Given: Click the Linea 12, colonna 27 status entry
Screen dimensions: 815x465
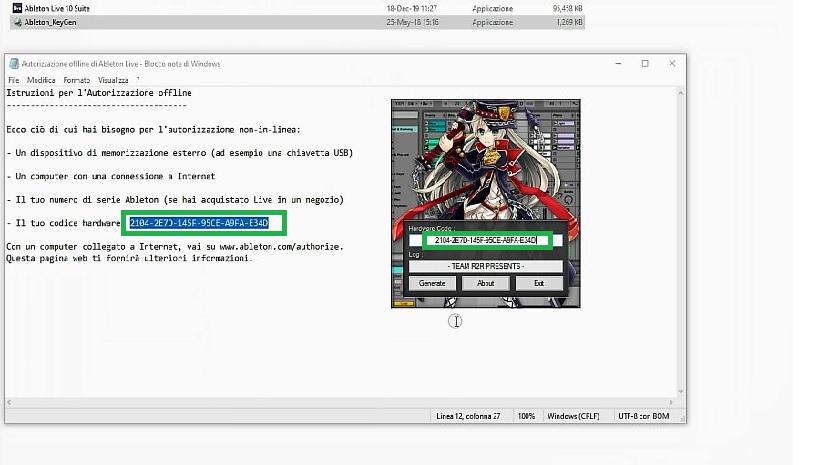Looking at the screenshot, I should coord(468,416).
